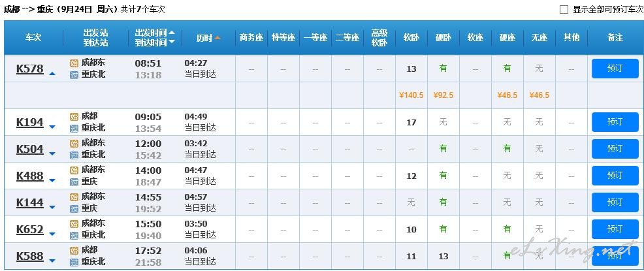This screenshot has width=644, height=271.
Task: Click the orange sort arrow next to 历时
Action: point(217,38)
